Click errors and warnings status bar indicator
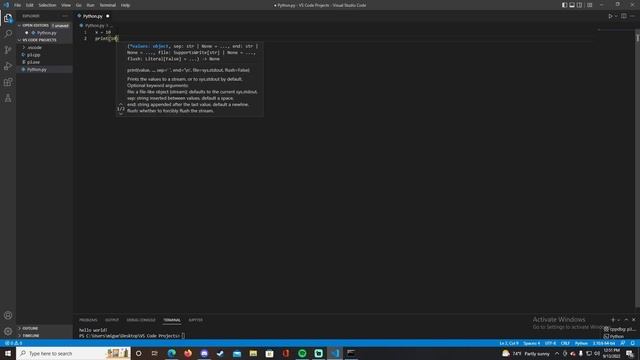 13,343
